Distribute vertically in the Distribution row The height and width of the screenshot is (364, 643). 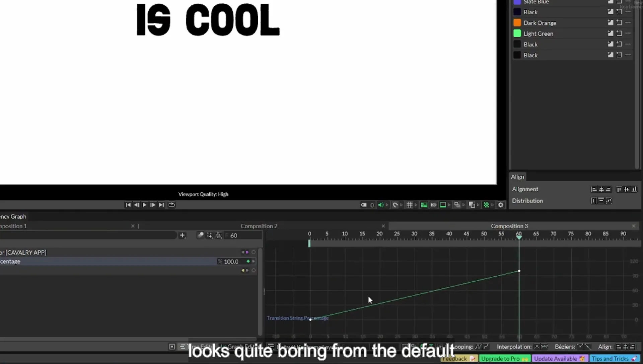pyautogui.click(x=601, y=201)
